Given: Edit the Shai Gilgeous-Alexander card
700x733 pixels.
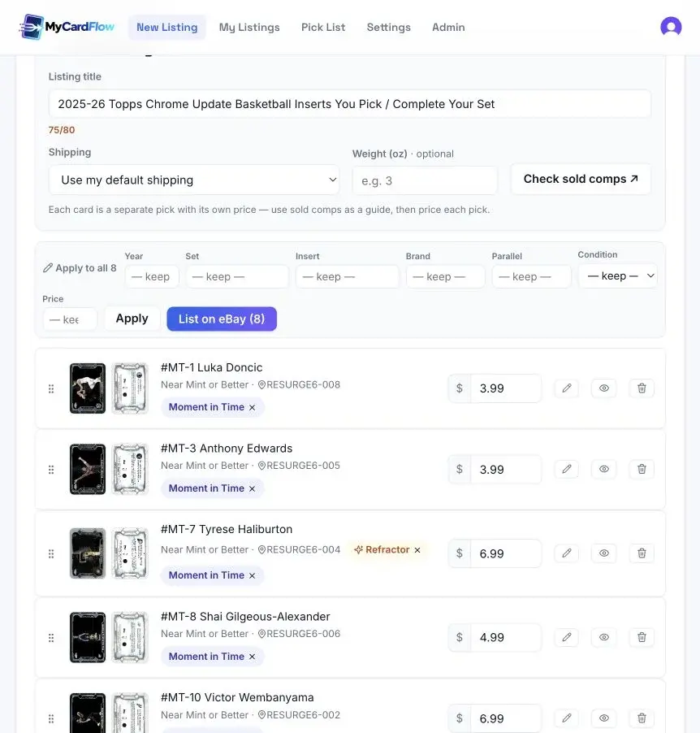Looking at the screenshot, I should [566, 637].
